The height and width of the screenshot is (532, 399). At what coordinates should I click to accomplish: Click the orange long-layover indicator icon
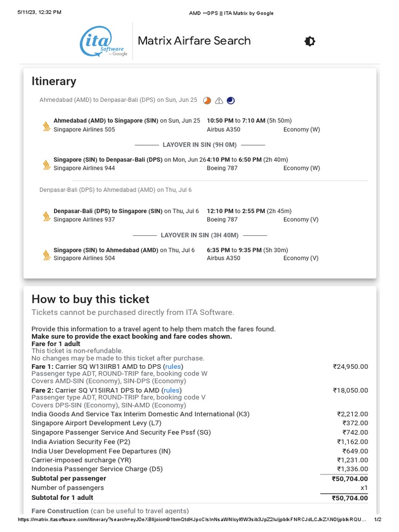click(x=207, y=100)
